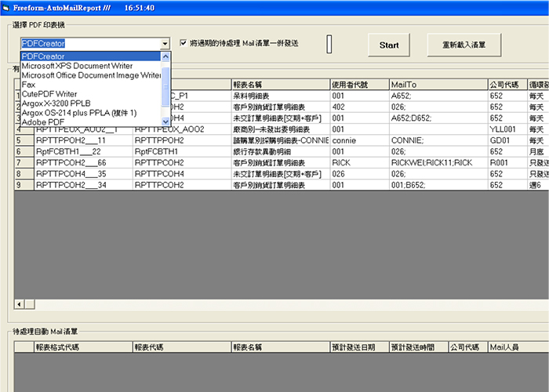Toggle the overdue Mail list send checkbox

(183, 42)
